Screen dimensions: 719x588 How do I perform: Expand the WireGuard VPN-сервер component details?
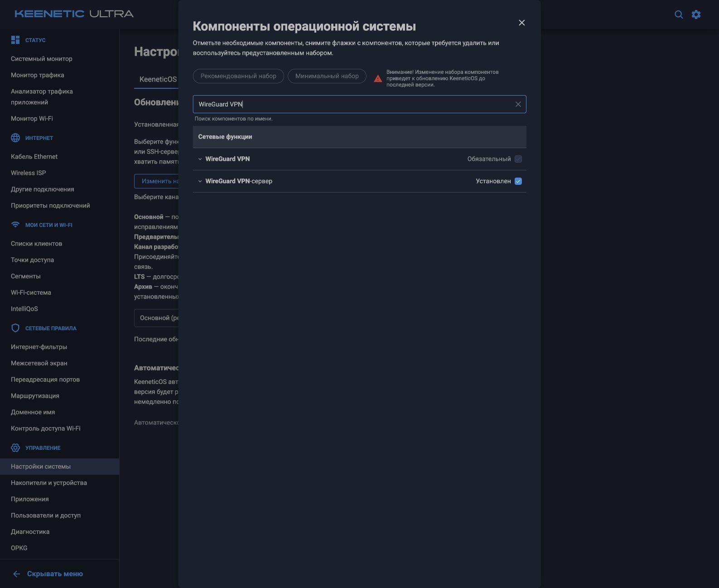click(x=200, y=181)
